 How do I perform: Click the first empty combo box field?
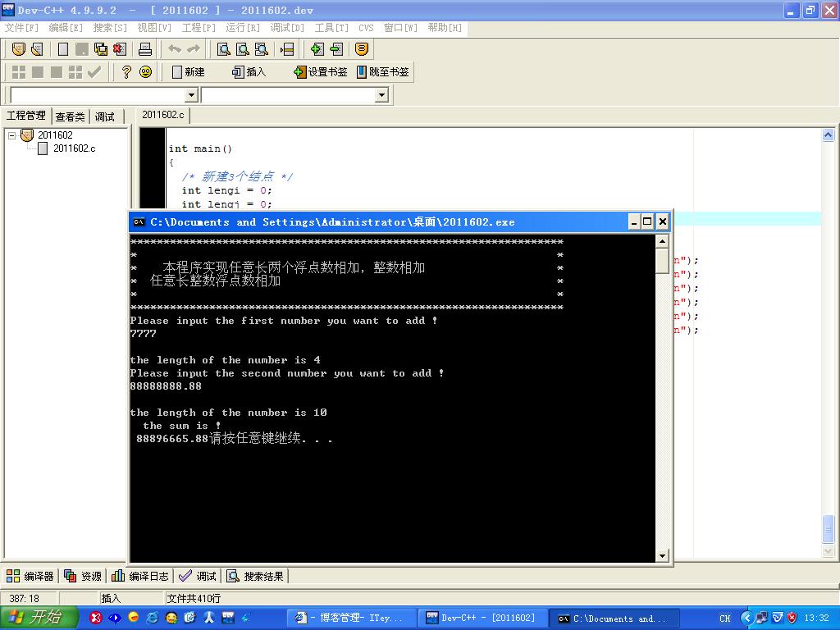98,95
